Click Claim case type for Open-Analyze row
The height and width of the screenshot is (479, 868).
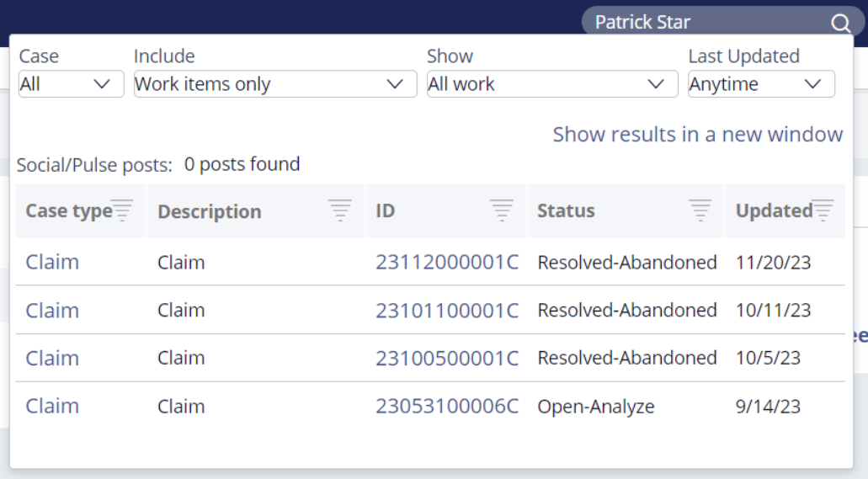pyautogui.click(x=52, y=407)
